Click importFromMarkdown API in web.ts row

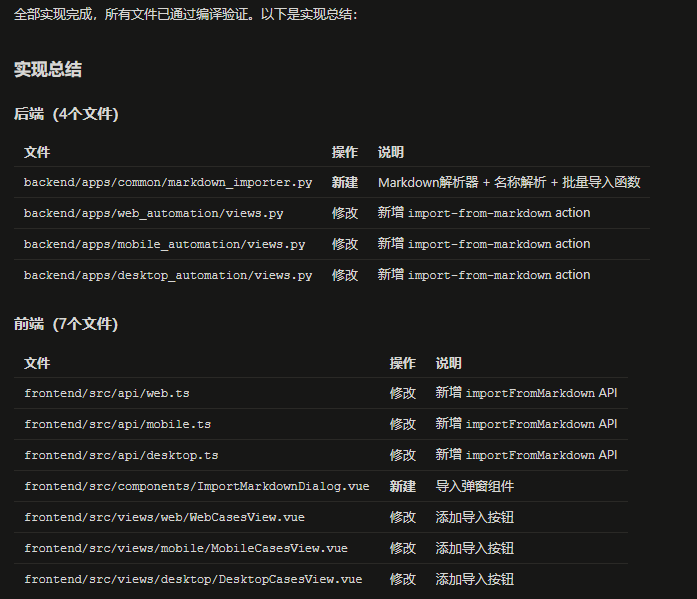coord(541,393)
